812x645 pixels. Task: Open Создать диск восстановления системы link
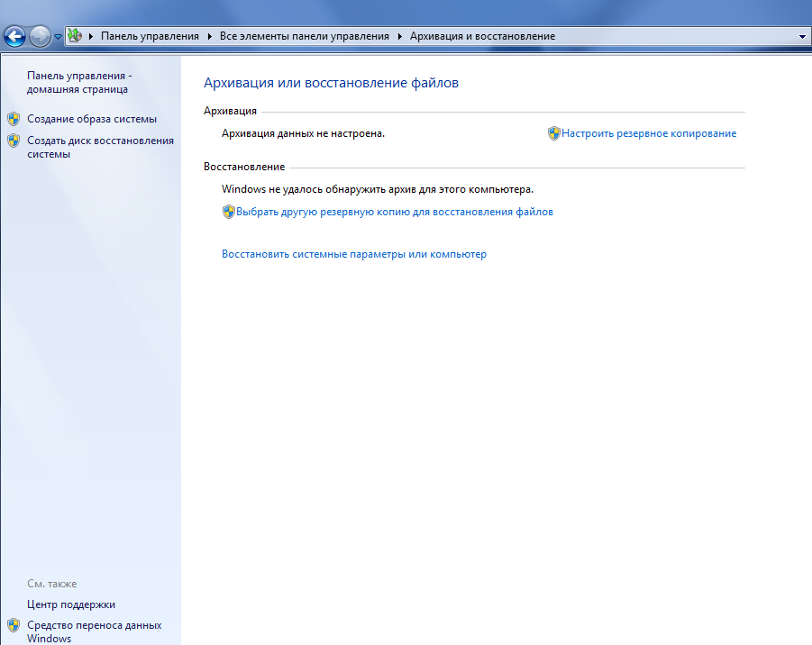coord(100,148)
